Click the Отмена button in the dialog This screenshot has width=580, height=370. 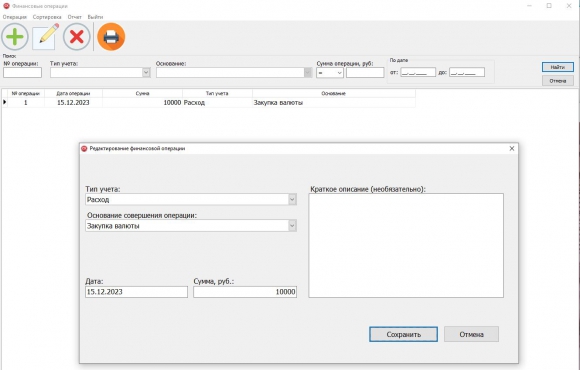pyautogui.click(x=471, y=334)
